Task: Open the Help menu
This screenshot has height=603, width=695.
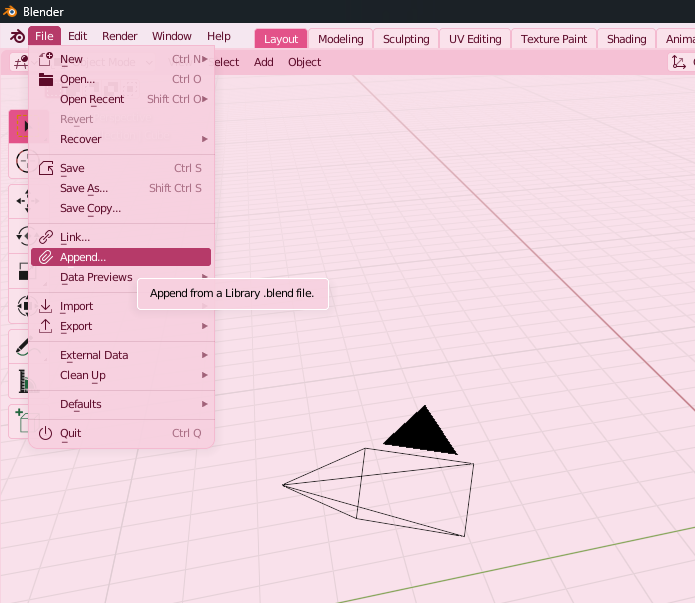Action: (x=219, y=36)
